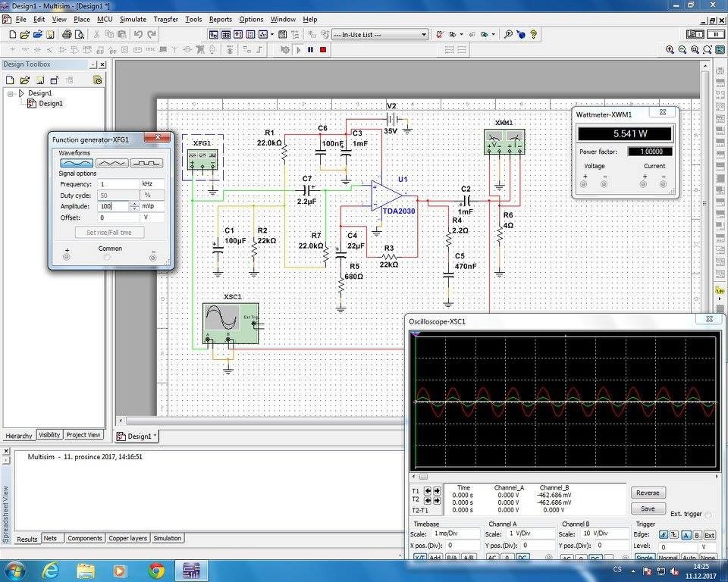728x582 pixels.
Task: Open offset unit dropdown showing V
Action: click(152, 217)
